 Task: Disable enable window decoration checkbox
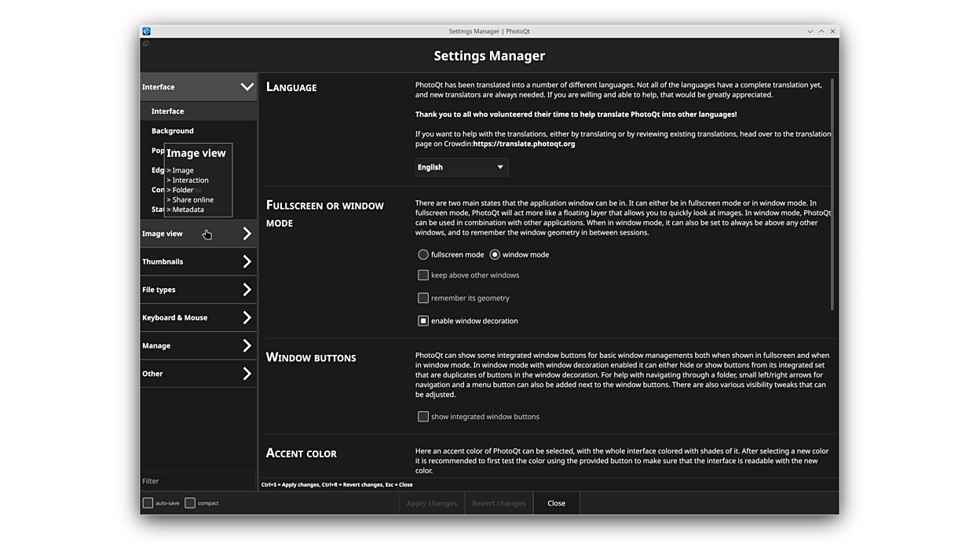[423, 321]
